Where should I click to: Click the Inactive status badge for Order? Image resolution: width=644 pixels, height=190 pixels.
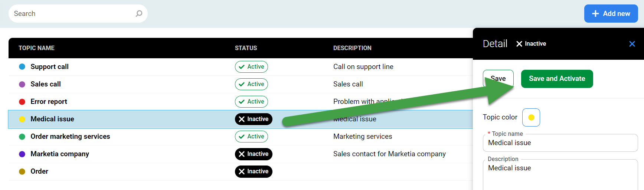254,171
